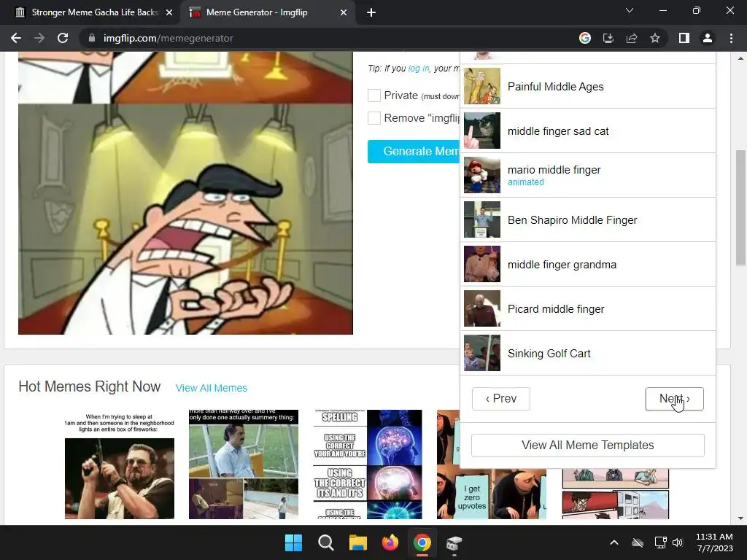Open View All Meme Templates

(x=588, y=446)
